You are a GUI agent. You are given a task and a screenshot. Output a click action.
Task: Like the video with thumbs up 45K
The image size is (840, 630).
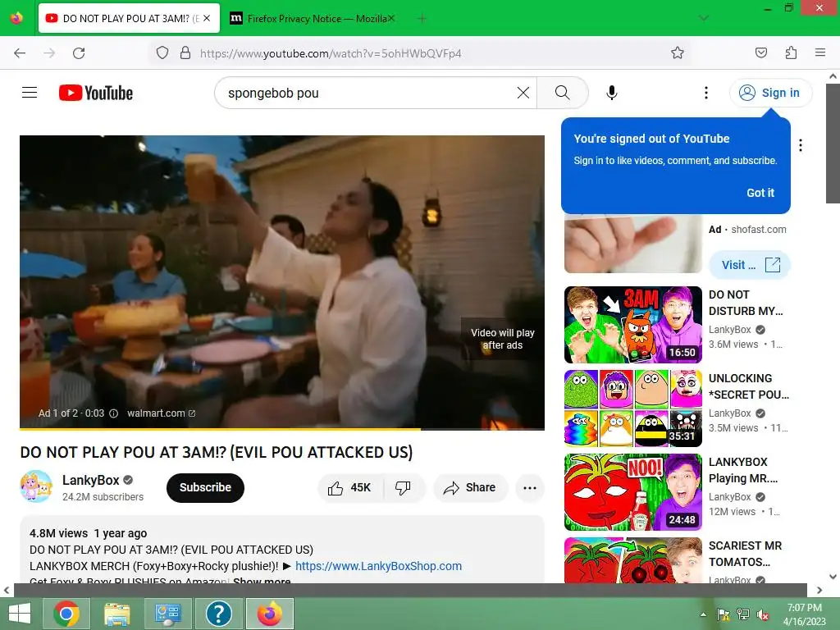[350, 488]
